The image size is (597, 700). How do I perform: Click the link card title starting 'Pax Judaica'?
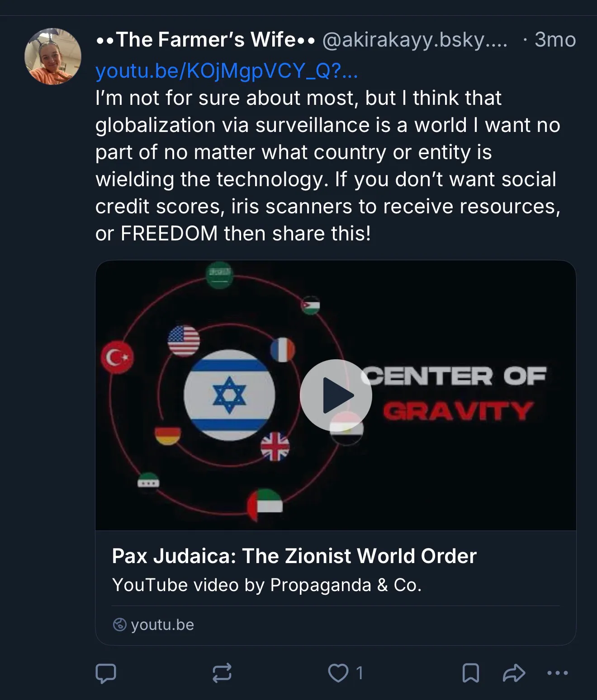point(294,556)
